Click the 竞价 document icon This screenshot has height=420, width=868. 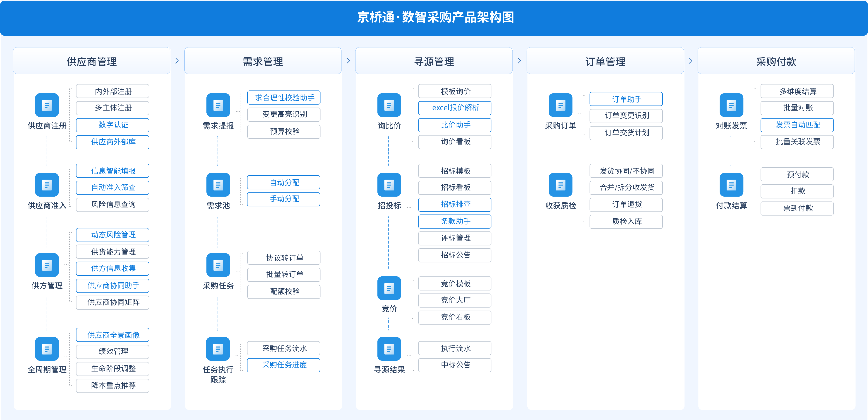389,288
